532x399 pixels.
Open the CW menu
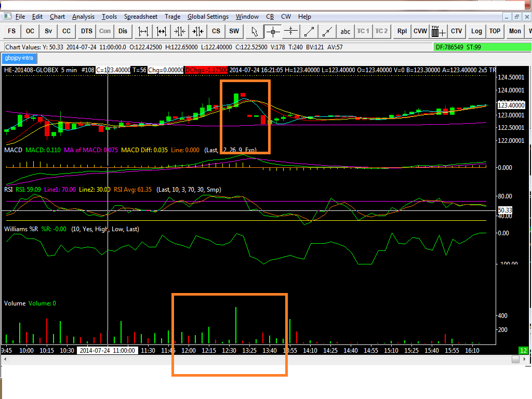[286, 17]
